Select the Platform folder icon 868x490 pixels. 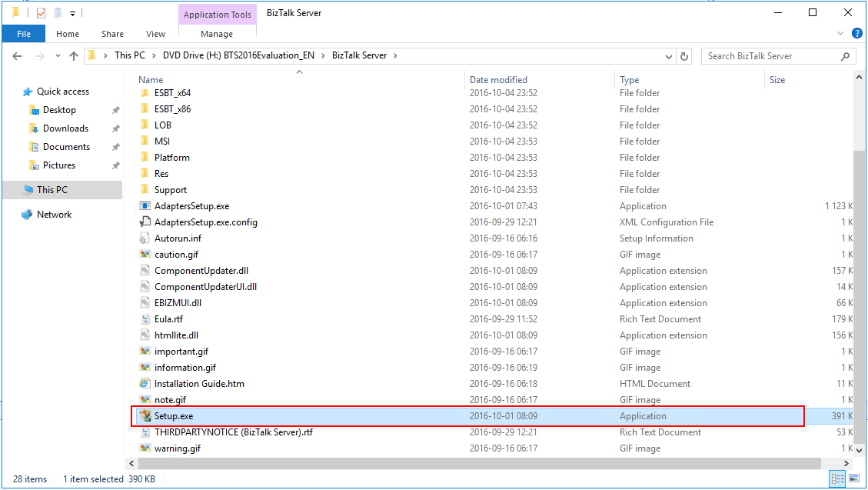pyautogui.click(x=145, y=157)
